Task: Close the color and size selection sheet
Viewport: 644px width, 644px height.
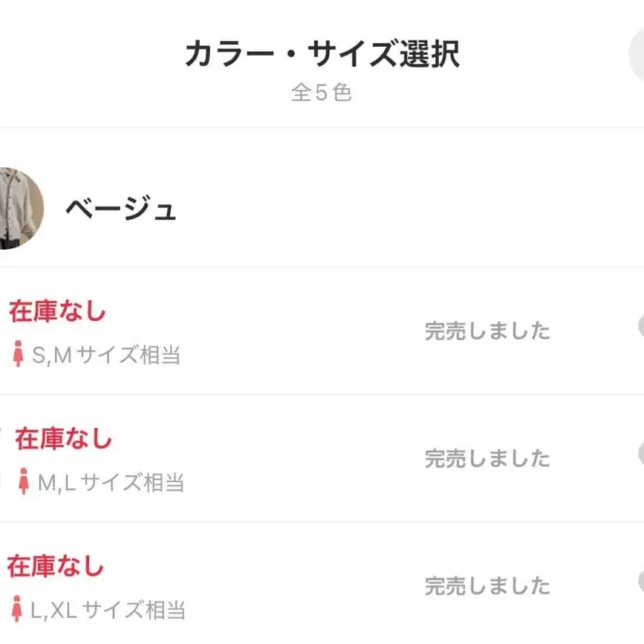Action: [x=637, y=56]
